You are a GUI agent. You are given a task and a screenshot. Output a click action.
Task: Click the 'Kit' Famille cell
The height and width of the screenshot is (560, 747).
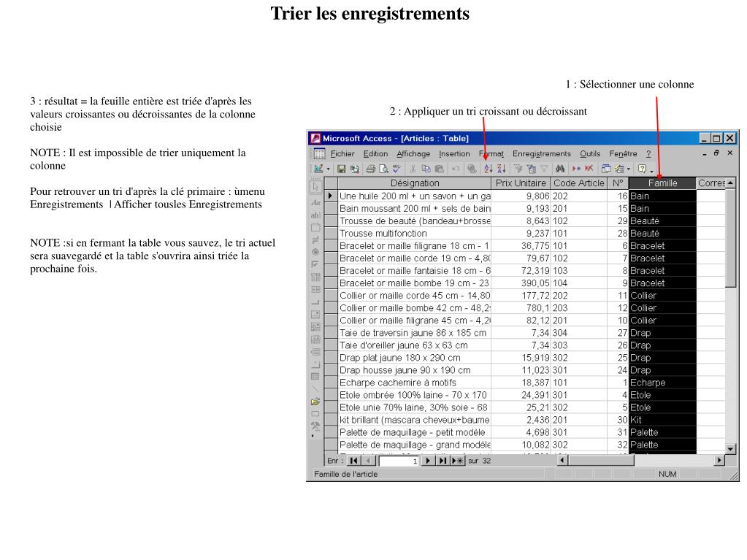pyautogui.click(x=663, y=420)
